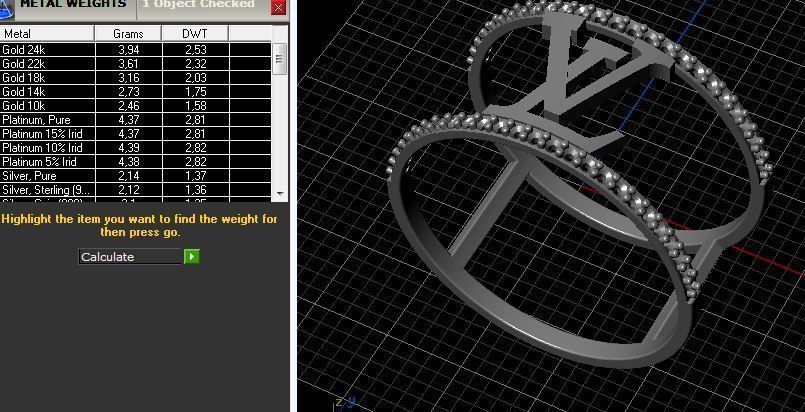
Task: Click the DWT column header
Action: [x=195, y=34]
